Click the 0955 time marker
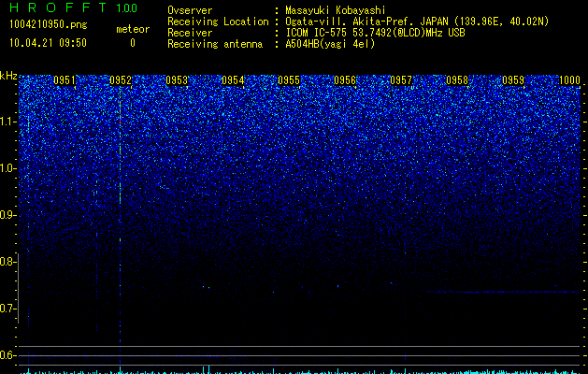 coord(289,80)
